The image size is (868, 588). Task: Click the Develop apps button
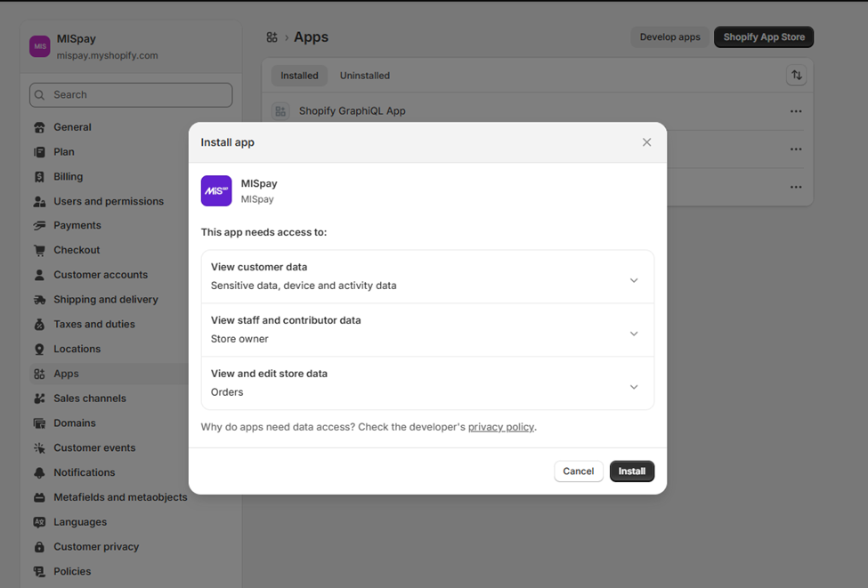pos(669,37)
